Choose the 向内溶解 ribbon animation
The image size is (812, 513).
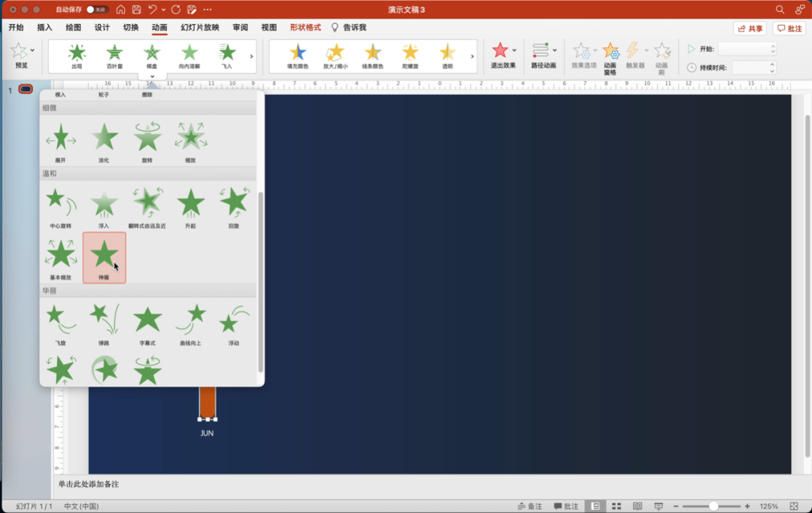click(189, 56)
